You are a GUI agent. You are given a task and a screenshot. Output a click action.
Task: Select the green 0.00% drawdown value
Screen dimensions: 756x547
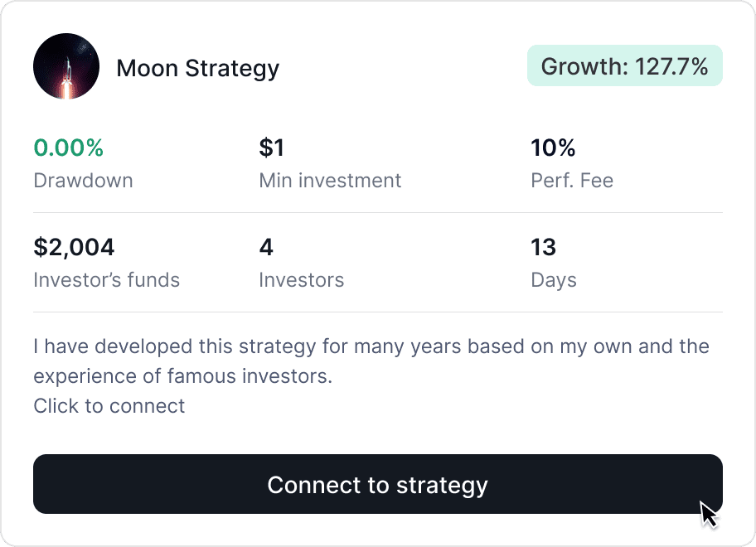[x=68, y=148]
